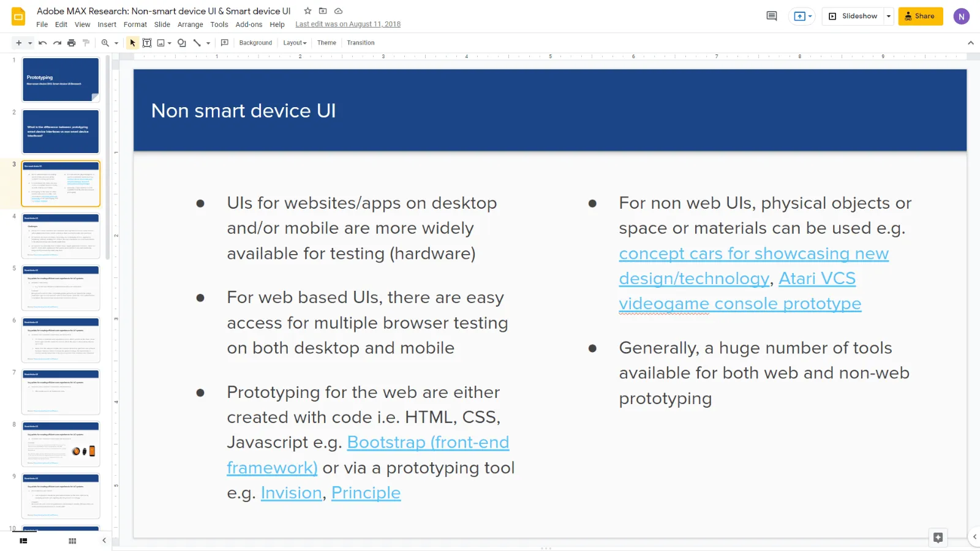
Task: Click the filmstrip vertical scrollbar
Action: 108,158
